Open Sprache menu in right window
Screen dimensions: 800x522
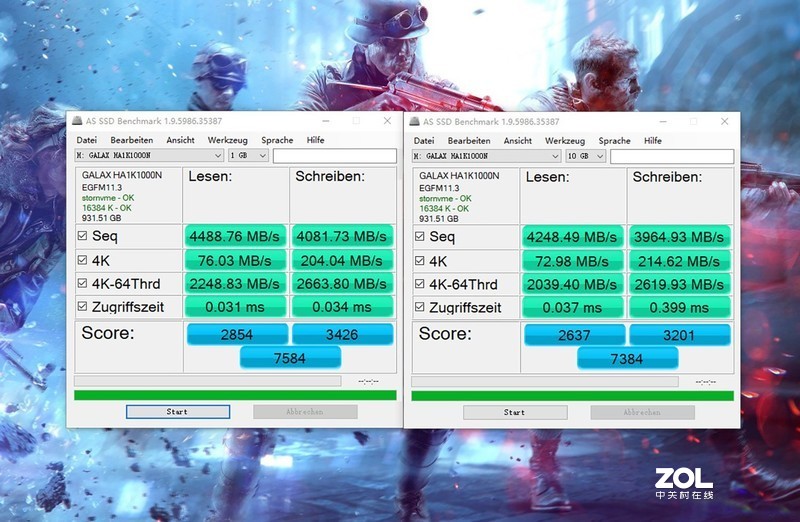pos(614,140)
